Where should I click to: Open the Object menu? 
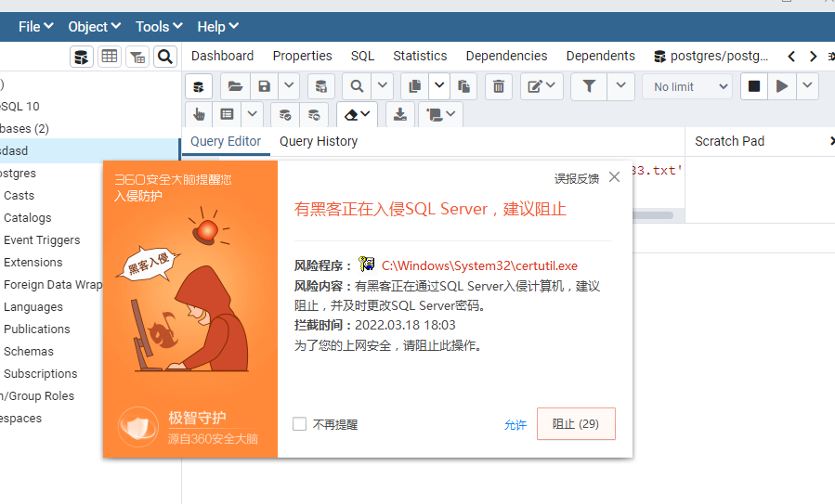94,27
